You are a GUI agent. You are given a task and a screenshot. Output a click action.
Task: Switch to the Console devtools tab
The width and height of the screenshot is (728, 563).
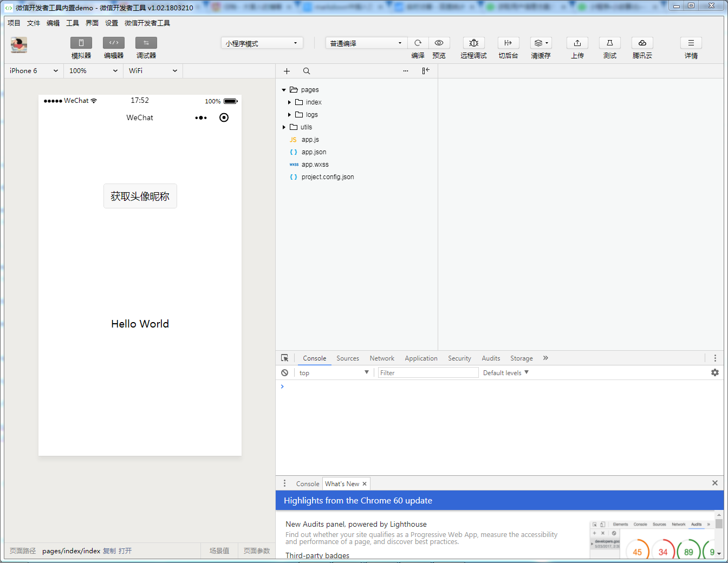click(x=315, y=358)
